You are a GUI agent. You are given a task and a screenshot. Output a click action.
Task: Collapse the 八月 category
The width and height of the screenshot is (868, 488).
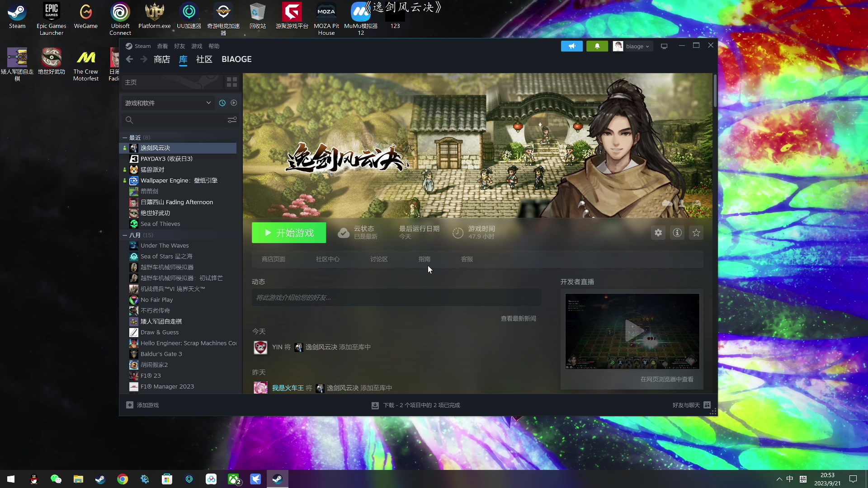(x=125, y=235)
